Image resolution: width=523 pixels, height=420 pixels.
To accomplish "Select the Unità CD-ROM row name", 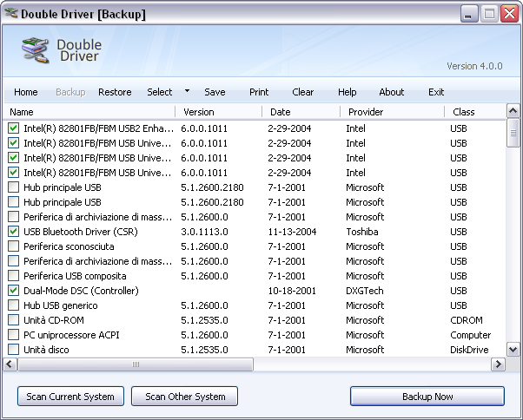I will point(54,320).
